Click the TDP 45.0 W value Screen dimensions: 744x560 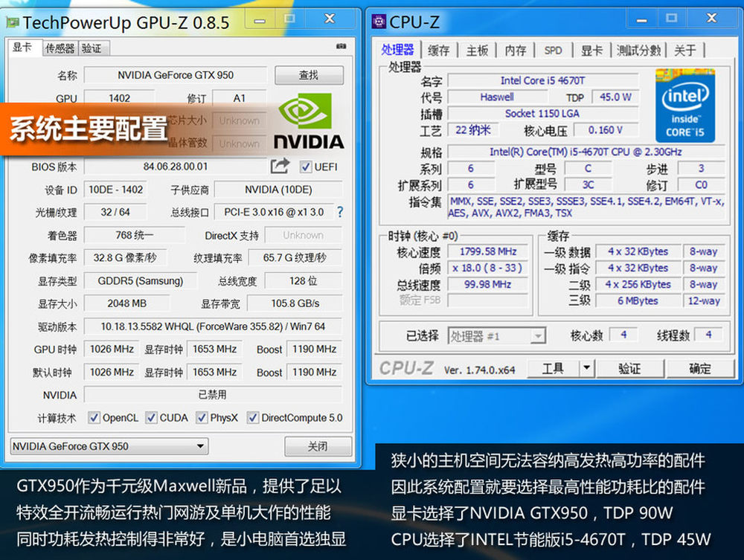[615, 97]
